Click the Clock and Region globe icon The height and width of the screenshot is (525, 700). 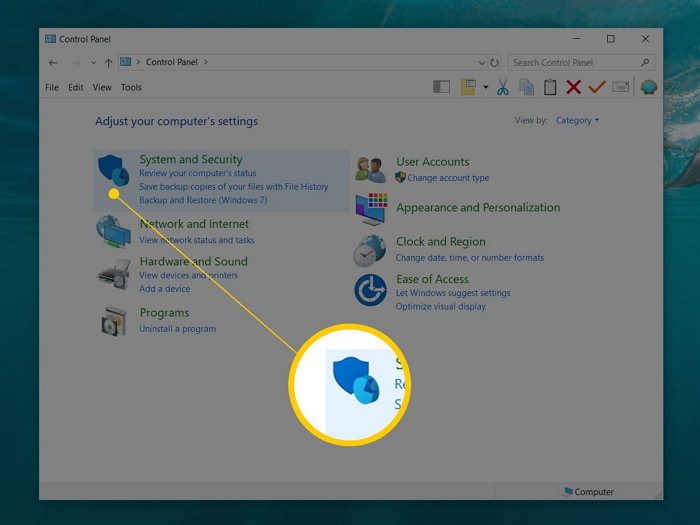370,250
